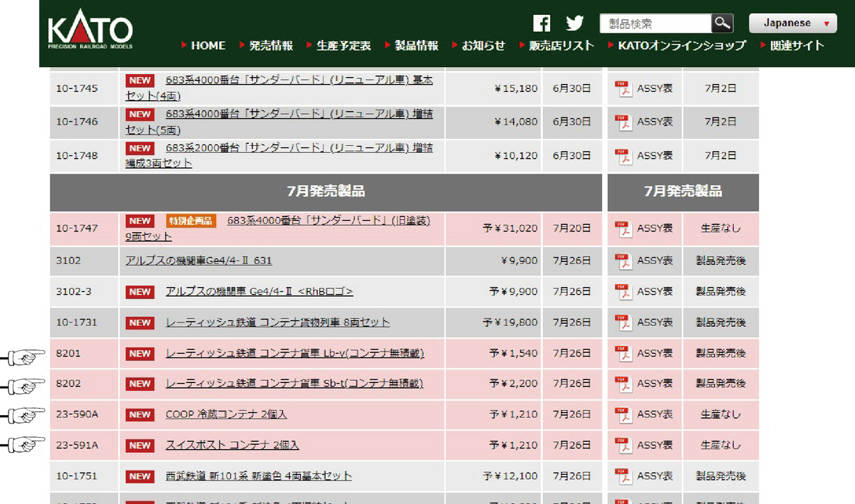Select product number 8202
The width and height of the screenshot is (855, 504).
click(68, 383)
